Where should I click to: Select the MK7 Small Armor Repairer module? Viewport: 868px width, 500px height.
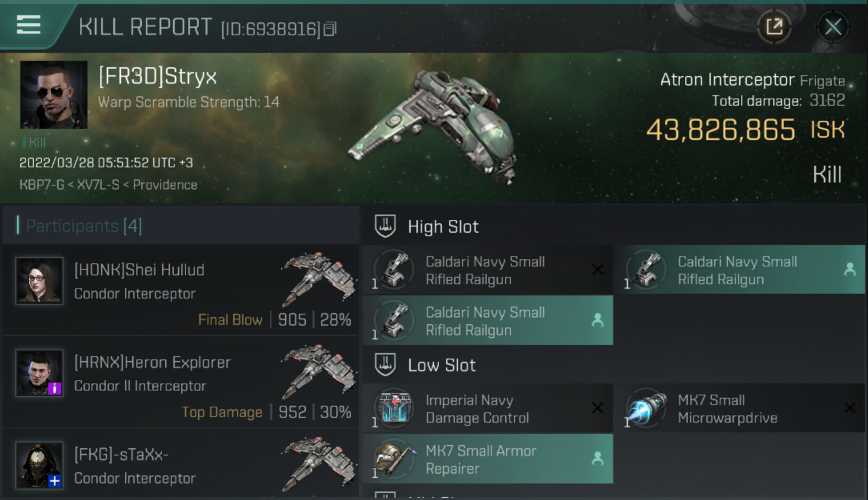(488, 459)
